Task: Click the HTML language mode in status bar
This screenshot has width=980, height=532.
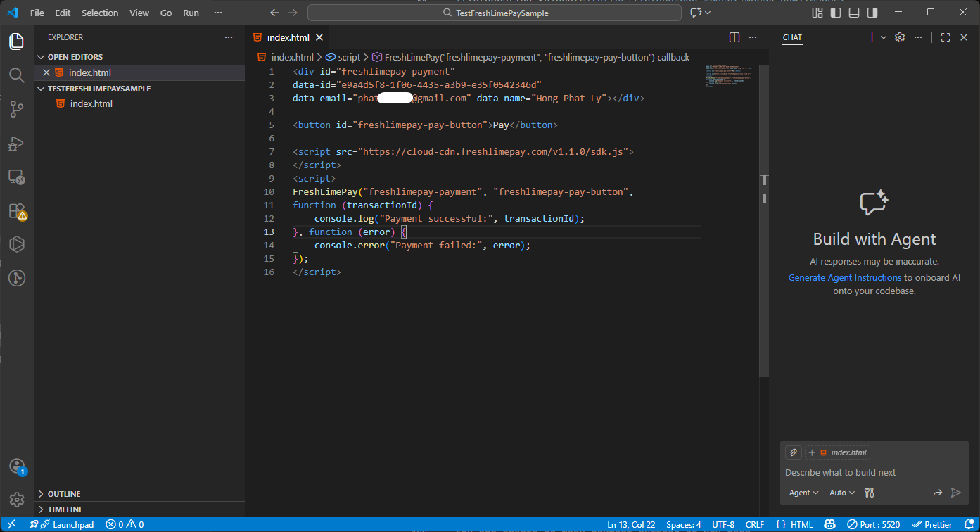Action: tap(794, 524)
